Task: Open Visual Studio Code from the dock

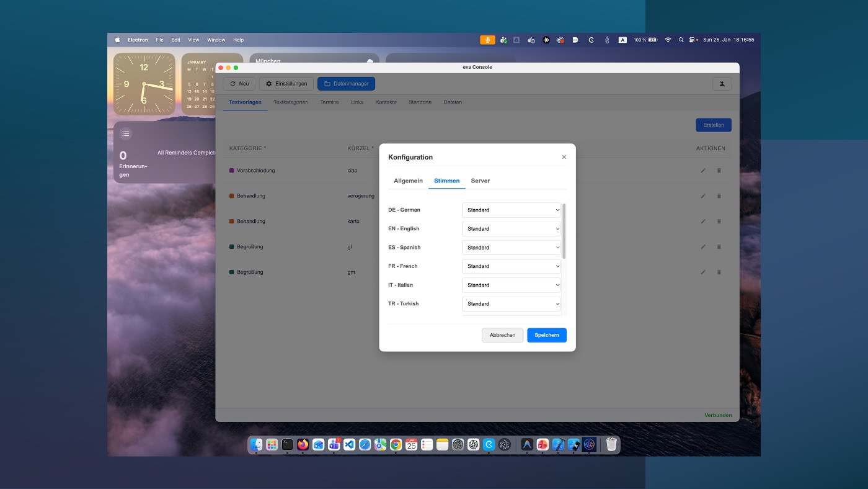Action: click(349, 444)
